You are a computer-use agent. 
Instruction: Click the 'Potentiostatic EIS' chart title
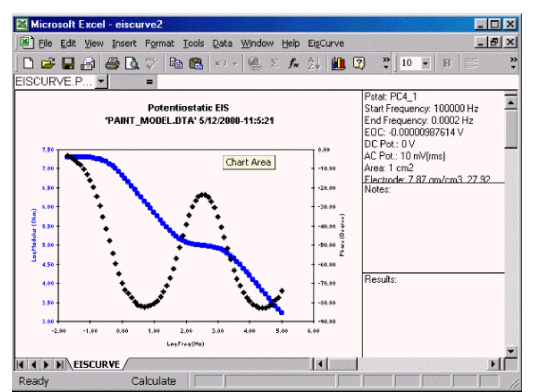[188, 108]
